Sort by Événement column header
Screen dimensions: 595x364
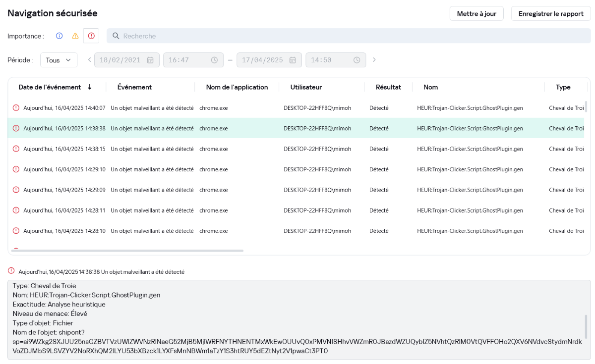tap(134, 87)
